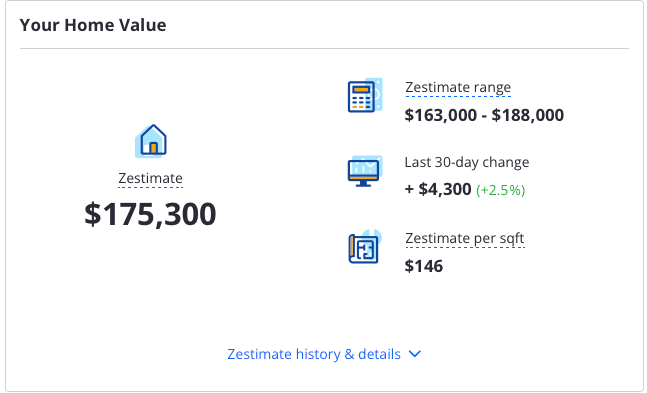This screenshot has height=393, width=647.
Task: Expand Zestimate history & details link
Action: pos(324,354)
